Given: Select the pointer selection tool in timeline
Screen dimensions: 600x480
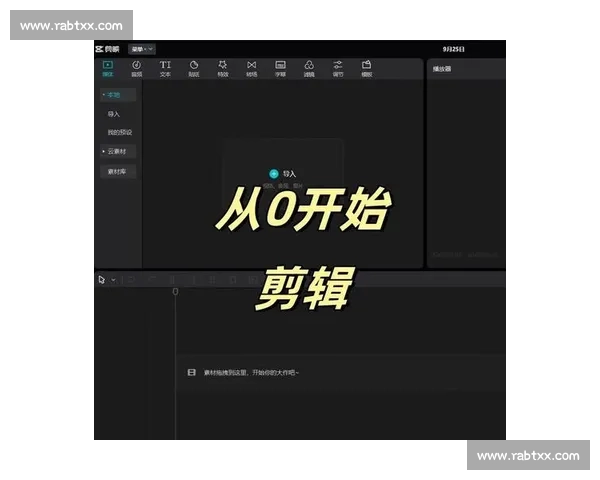Looking at the screenshot, I should 102,280.
